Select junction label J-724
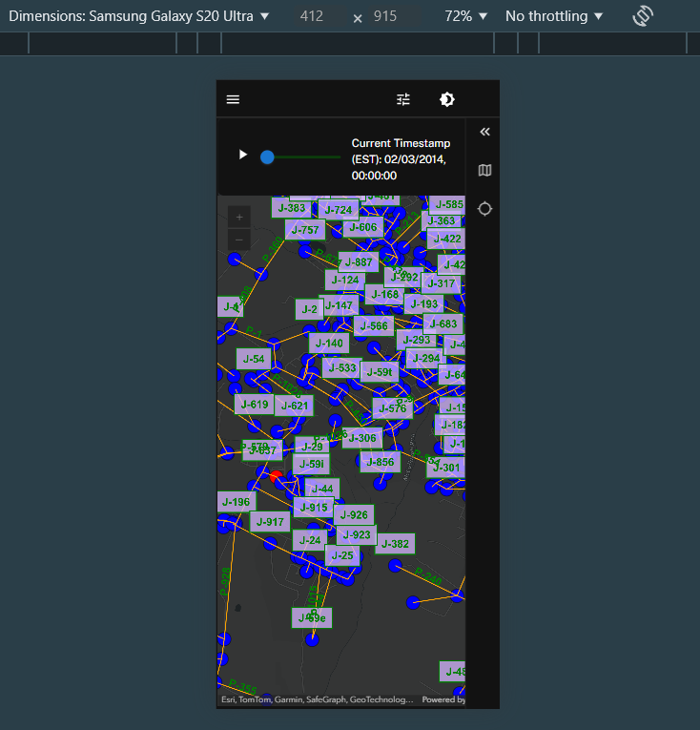700x730 pixels. 339,210
